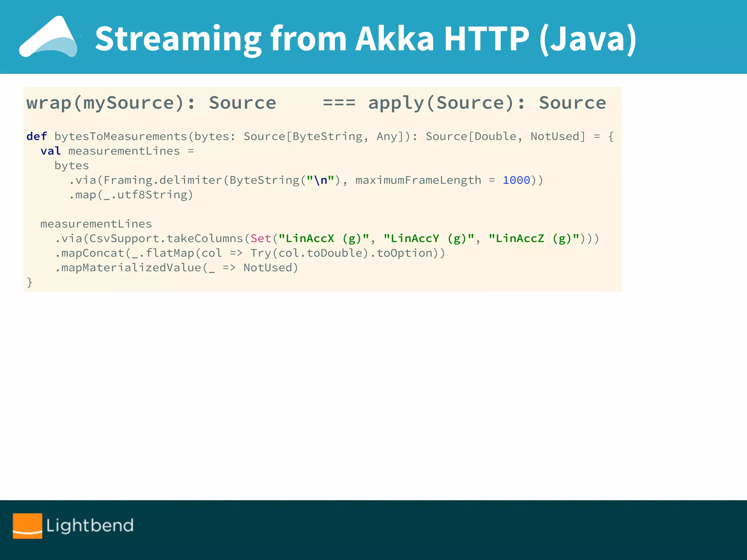Click the Lightbend logo in footer
This screenshot has height=560, width=747.
[x=73, y=526]
